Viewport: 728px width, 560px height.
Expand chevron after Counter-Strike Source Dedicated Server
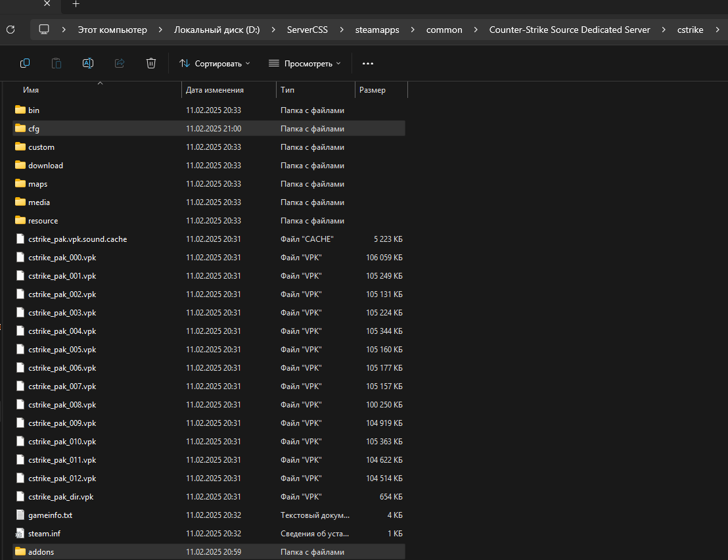click(x=664, y=30)
